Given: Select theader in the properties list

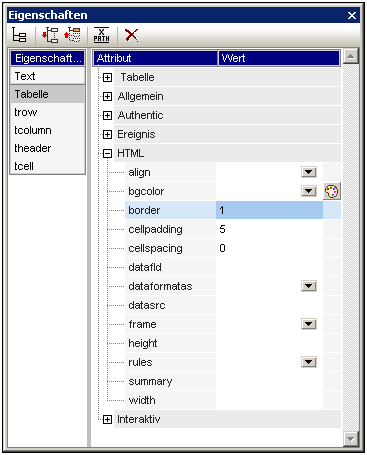Looking at the screenshot, I should (x=47, y=148).
